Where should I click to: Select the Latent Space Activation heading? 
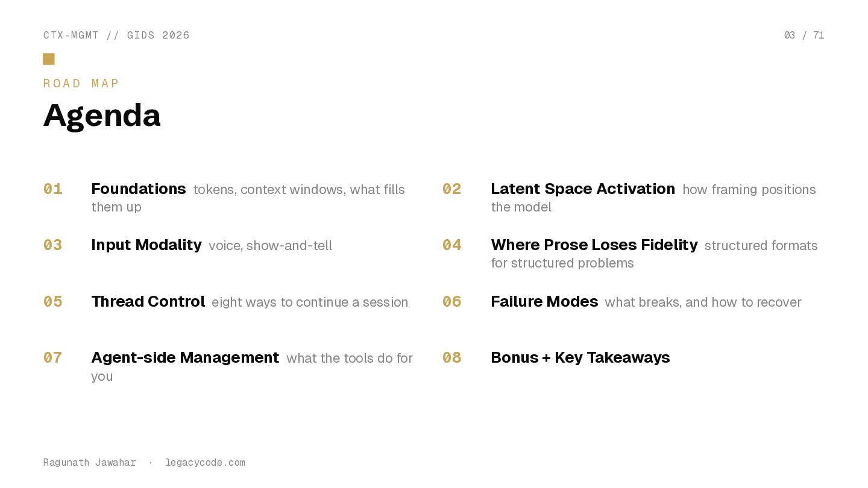coord(583,189)
